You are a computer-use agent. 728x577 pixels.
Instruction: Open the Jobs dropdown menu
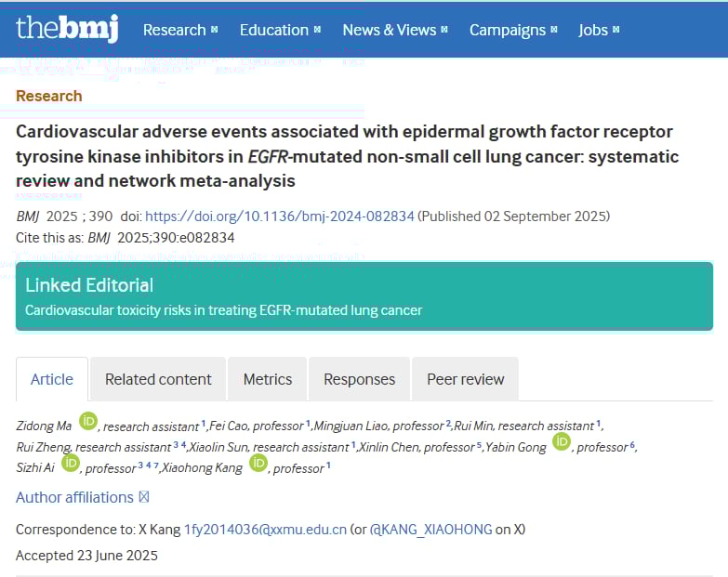tap(599, 30)
